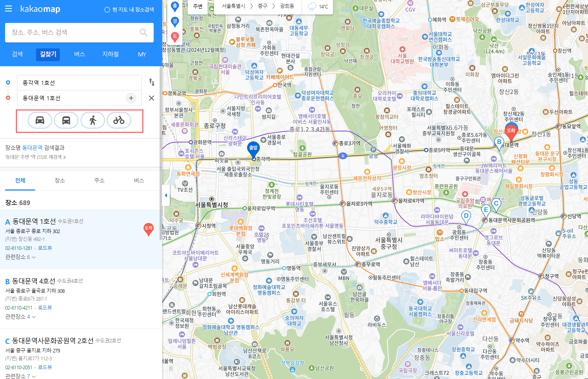Click the search magnifier icon

click(143, 32)
